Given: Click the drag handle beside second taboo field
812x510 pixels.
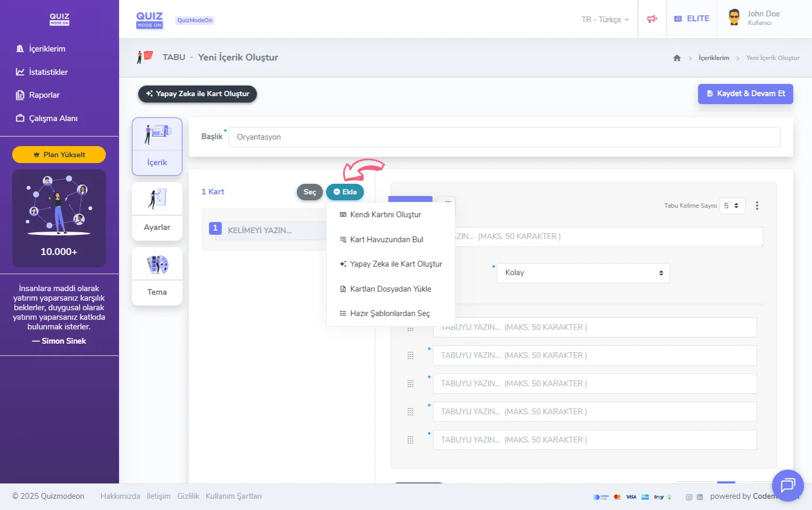Looking at the screenshot, I should pos(410,355).
